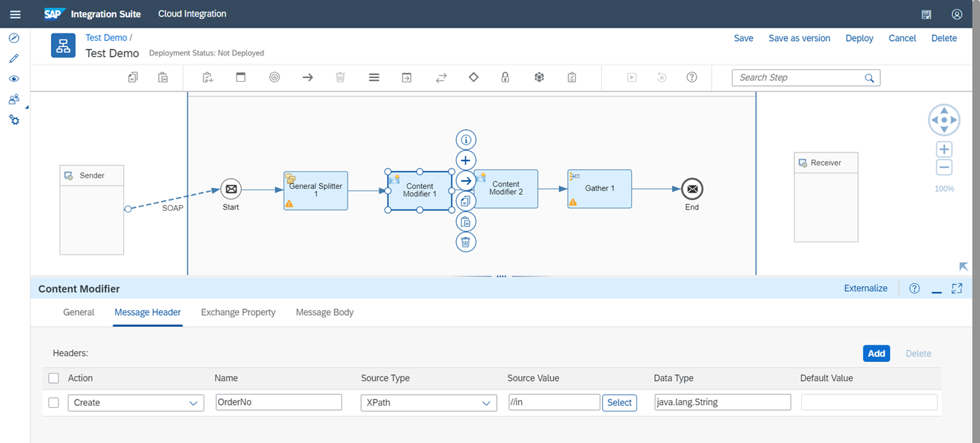Click the padlock security icon in toolbar
The image size is (980, 443).
pos(505,77)
